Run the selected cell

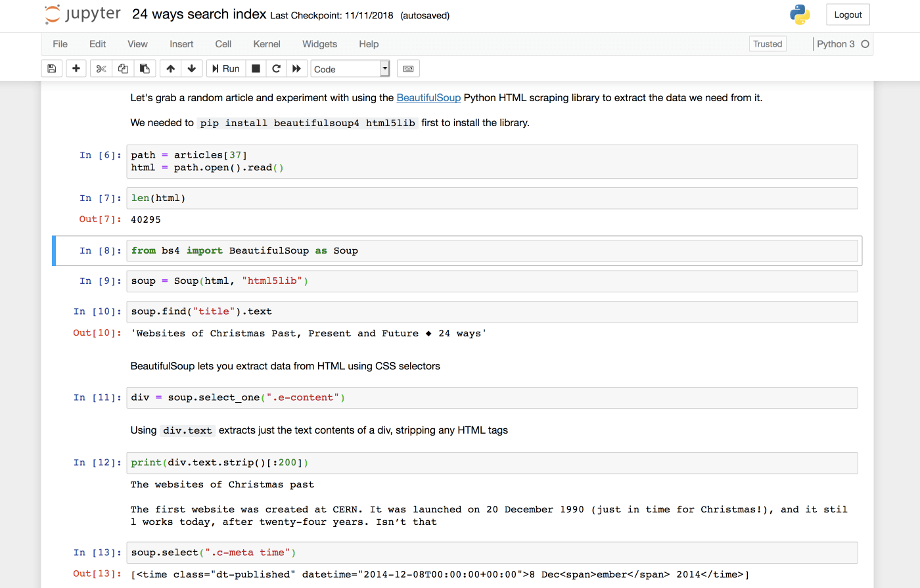pos(225,68)
